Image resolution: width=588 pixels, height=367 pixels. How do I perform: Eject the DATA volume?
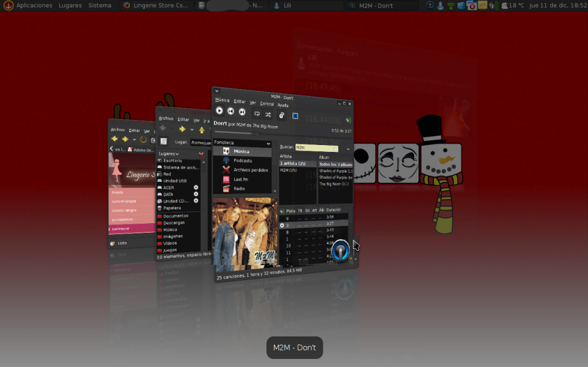196,194
